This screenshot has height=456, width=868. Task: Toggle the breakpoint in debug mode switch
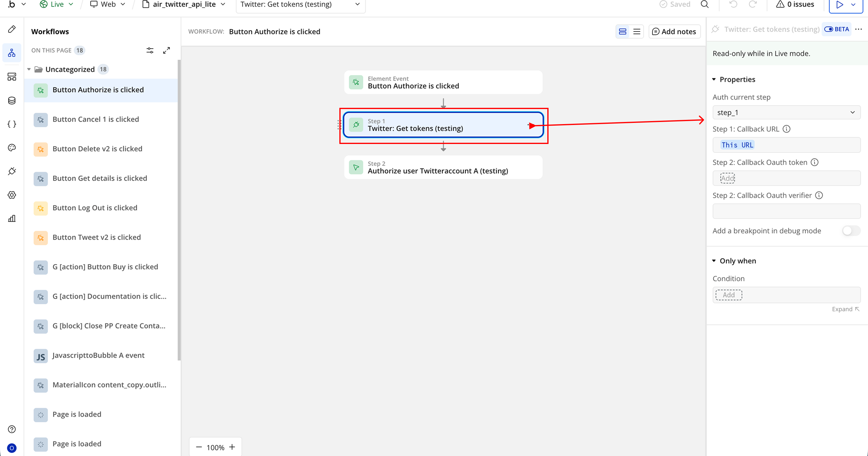(x=851, y=231)
